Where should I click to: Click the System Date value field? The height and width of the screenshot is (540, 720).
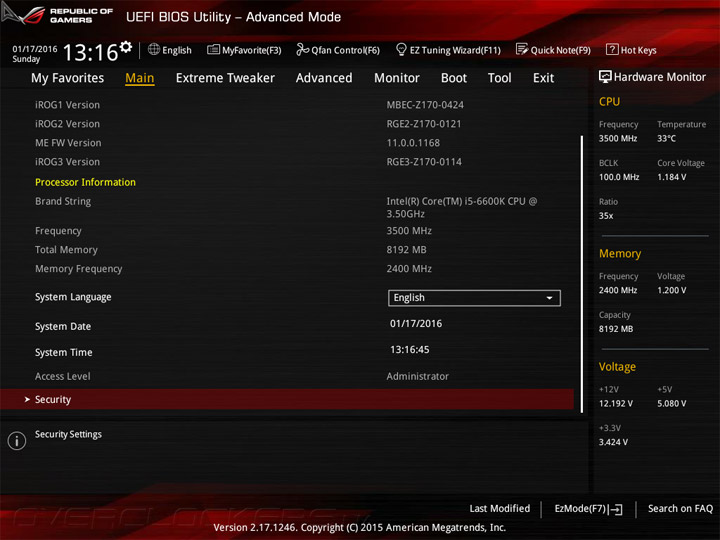coord(416,324)
